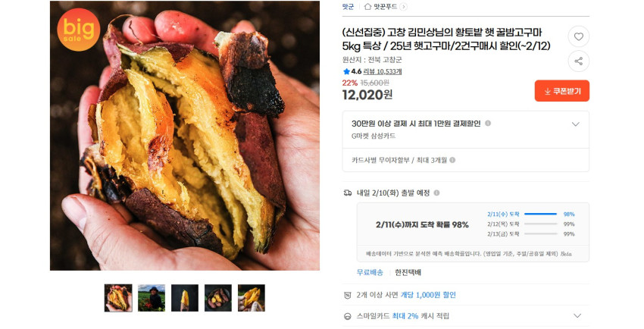Click the 무료배송 shipping link
This screenshot has width=644, height=329.
[370, 272]
